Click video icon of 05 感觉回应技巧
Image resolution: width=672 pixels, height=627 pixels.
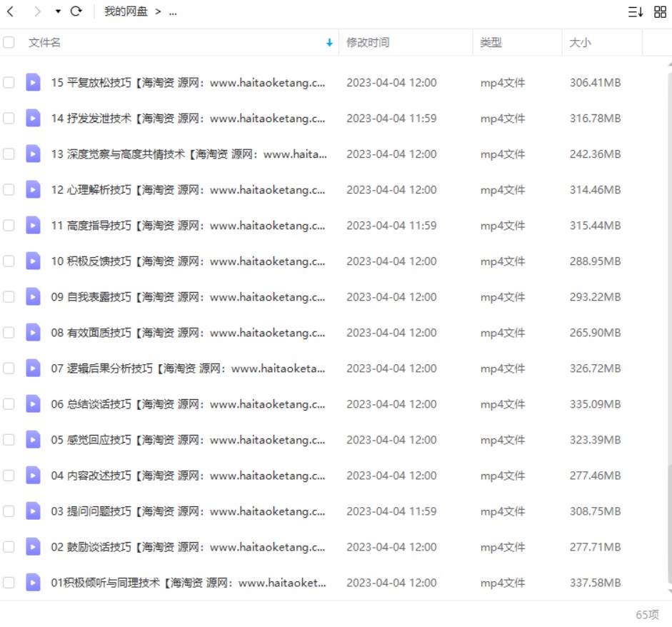tap(33, 439)
